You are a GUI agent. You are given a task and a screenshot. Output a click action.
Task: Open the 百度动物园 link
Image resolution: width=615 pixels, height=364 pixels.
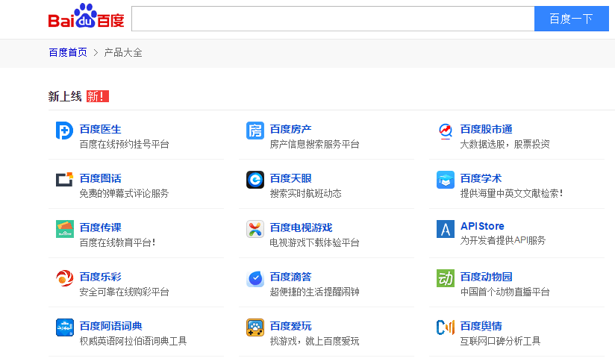point(487,277)
